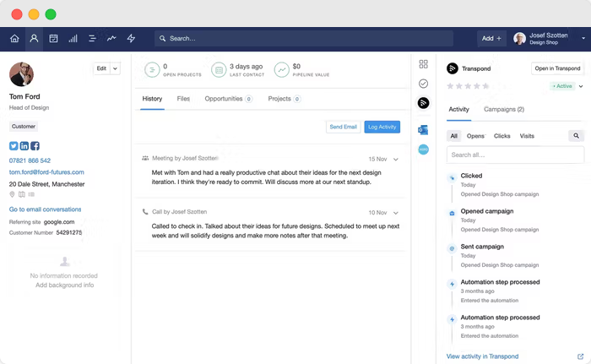591x364 pixels.
Task: Click the Add + button
Action: 491,39
